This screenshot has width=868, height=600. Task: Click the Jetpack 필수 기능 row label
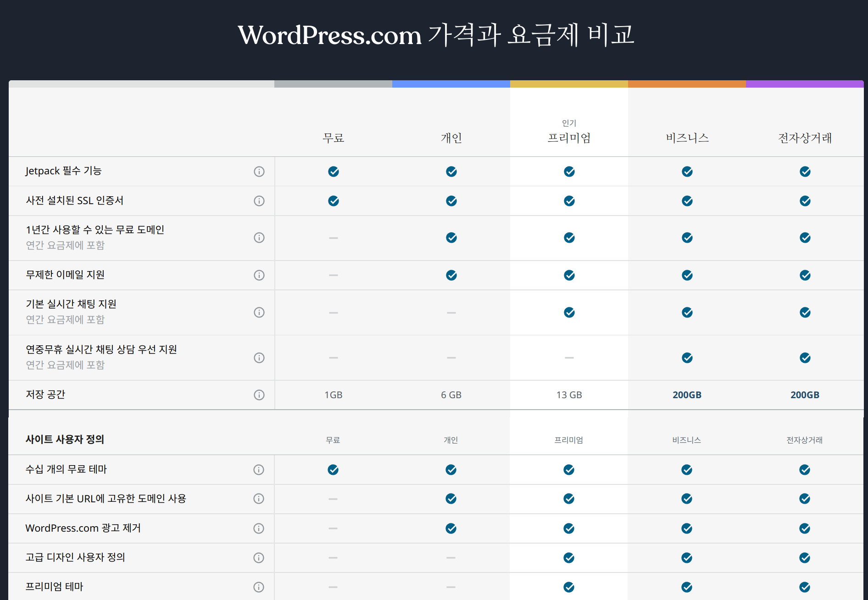pos(63,171)
